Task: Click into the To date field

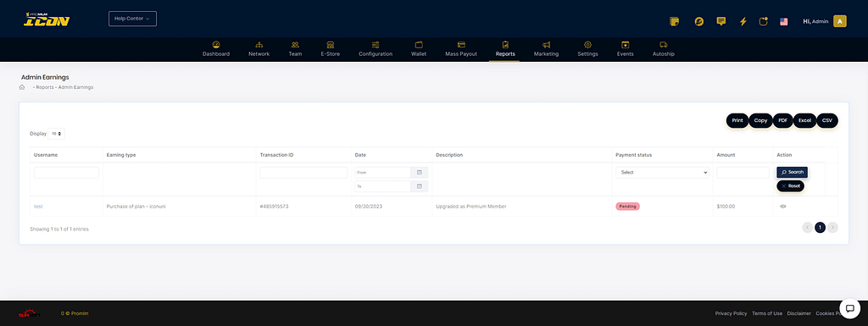Action: [x=382, y=186]
